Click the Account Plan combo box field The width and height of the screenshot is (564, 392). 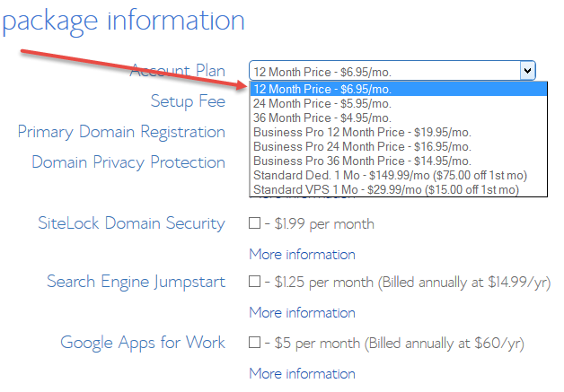384,71
